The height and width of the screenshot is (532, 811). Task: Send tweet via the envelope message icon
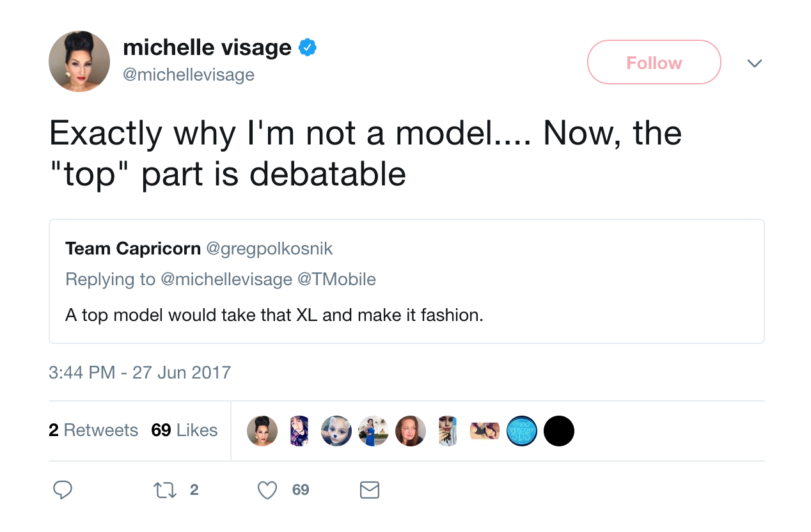pos(370,490)
